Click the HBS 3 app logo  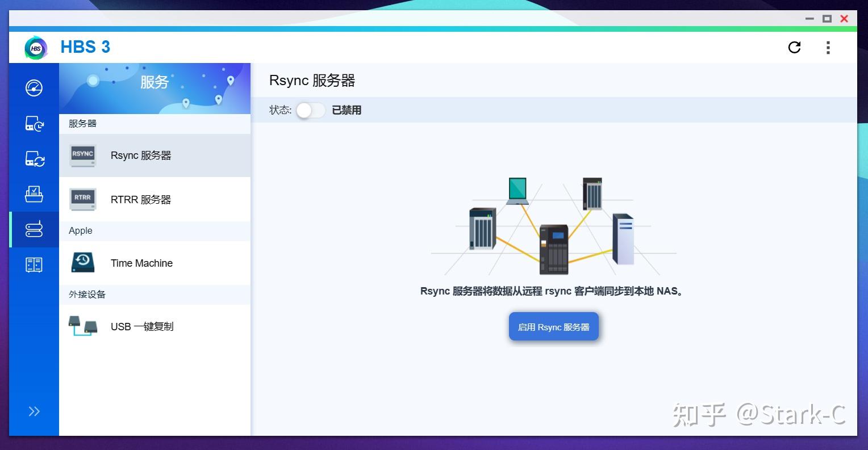tap(35, 47)
